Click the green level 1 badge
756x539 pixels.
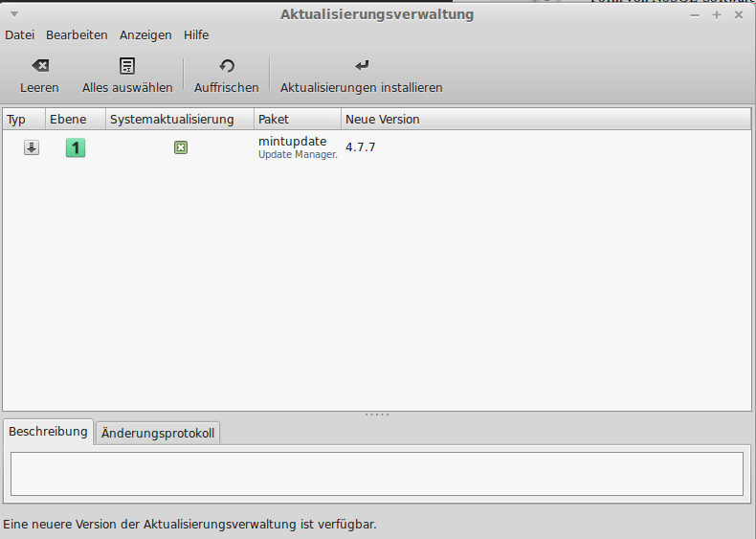[x=76, y=147]
